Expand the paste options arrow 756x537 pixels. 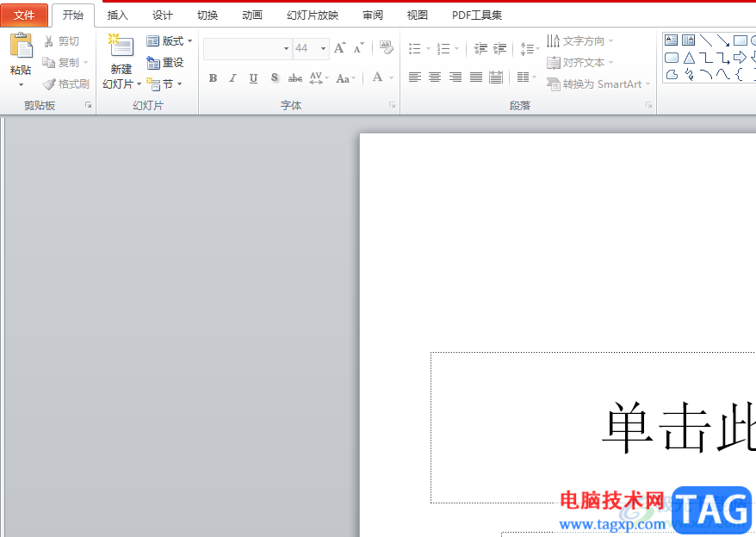(21, 85)
